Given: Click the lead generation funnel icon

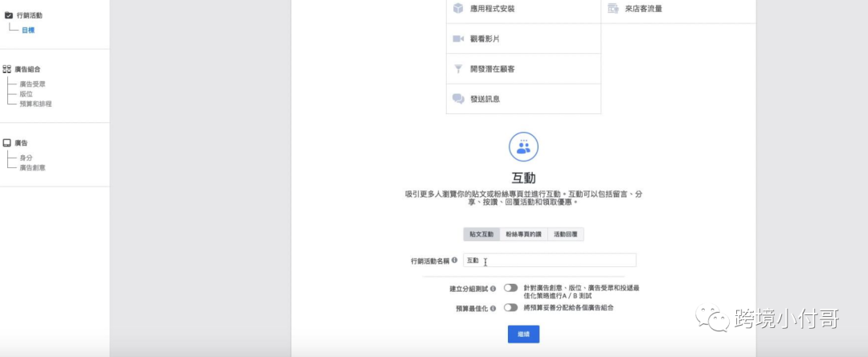Looking at the screenshot, I should pos(458,68).
